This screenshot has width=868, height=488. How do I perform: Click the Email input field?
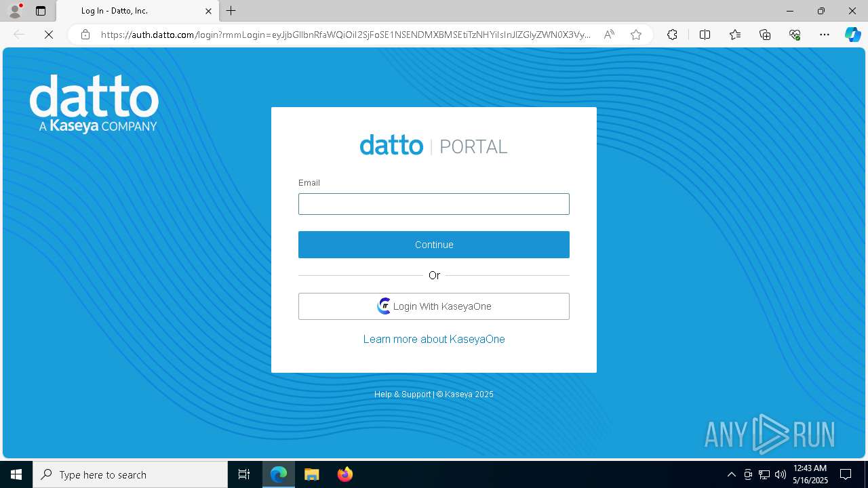tap(434, 204)
